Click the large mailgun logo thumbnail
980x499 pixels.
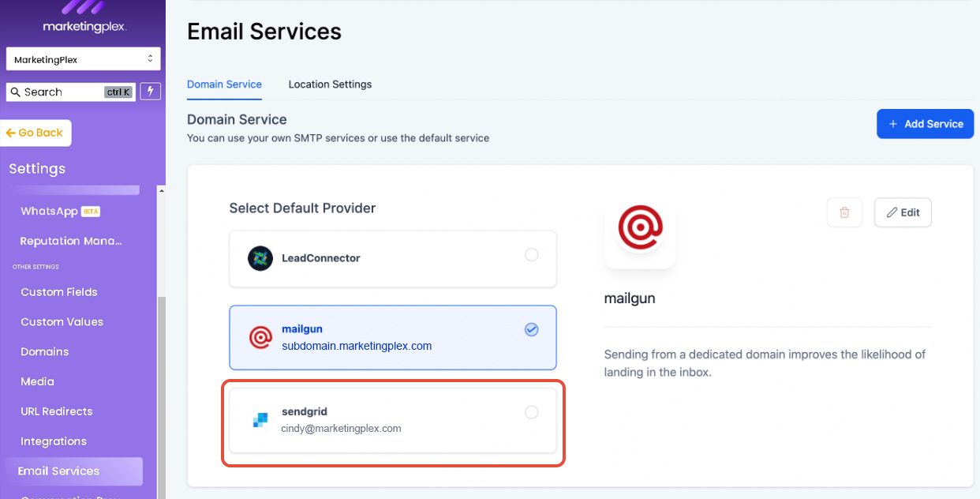640,228
